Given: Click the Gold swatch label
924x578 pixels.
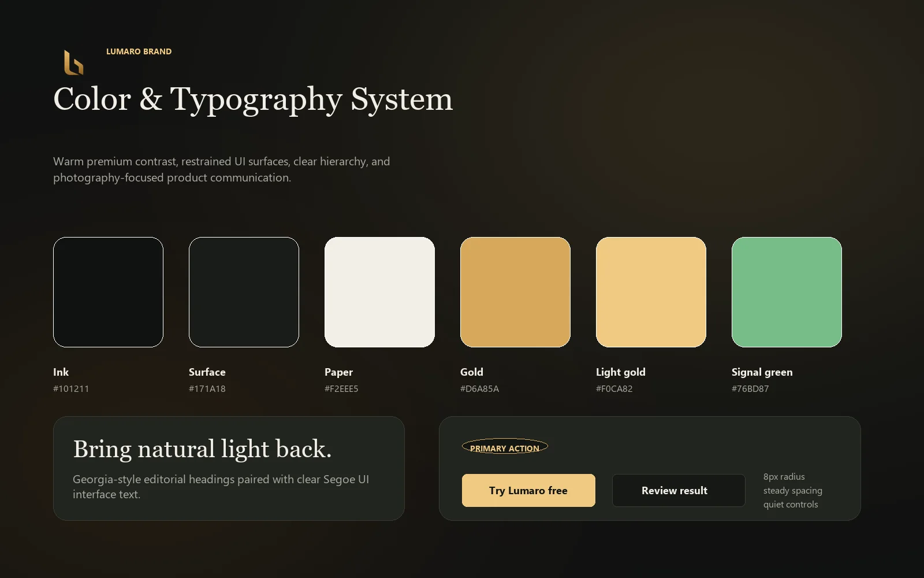Looking at the screenshot, I should click(x=472, y=372).
